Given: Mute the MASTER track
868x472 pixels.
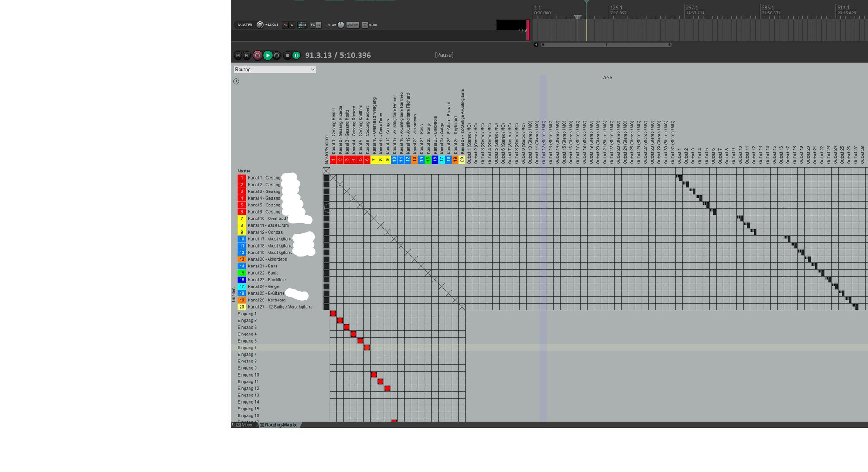Looking at the screenshot, I should pos(285,25).
